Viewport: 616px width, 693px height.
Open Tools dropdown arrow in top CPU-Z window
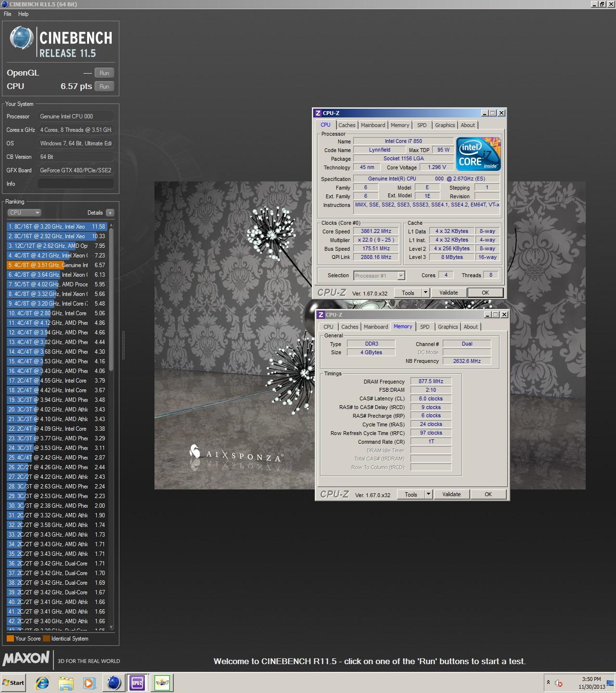(x=425, y=293)
